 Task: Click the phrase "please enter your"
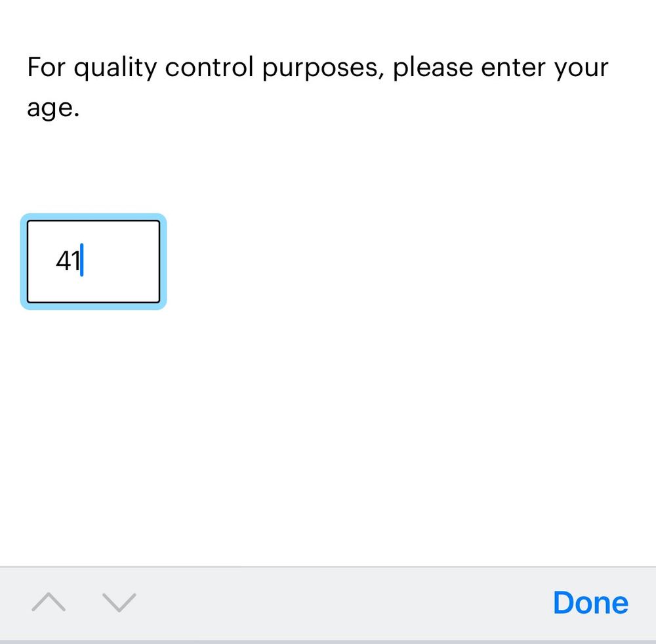[501, 69]
